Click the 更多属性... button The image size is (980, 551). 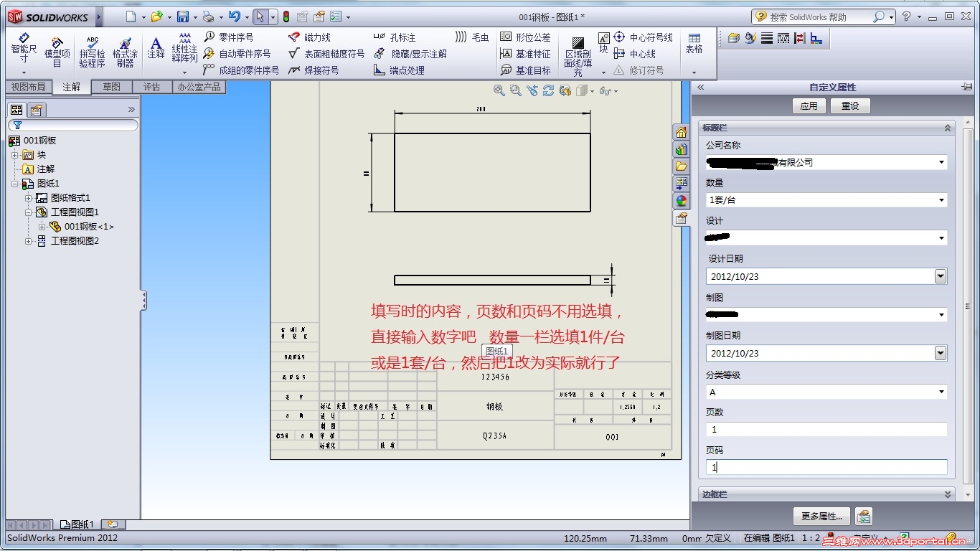tap(821, 516)
